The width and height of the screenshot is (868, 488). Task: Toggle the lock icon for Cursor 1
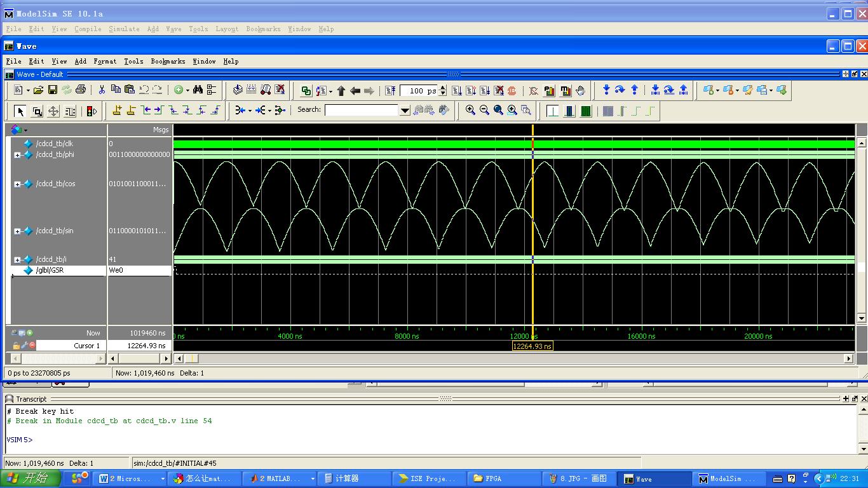(15, 346)
